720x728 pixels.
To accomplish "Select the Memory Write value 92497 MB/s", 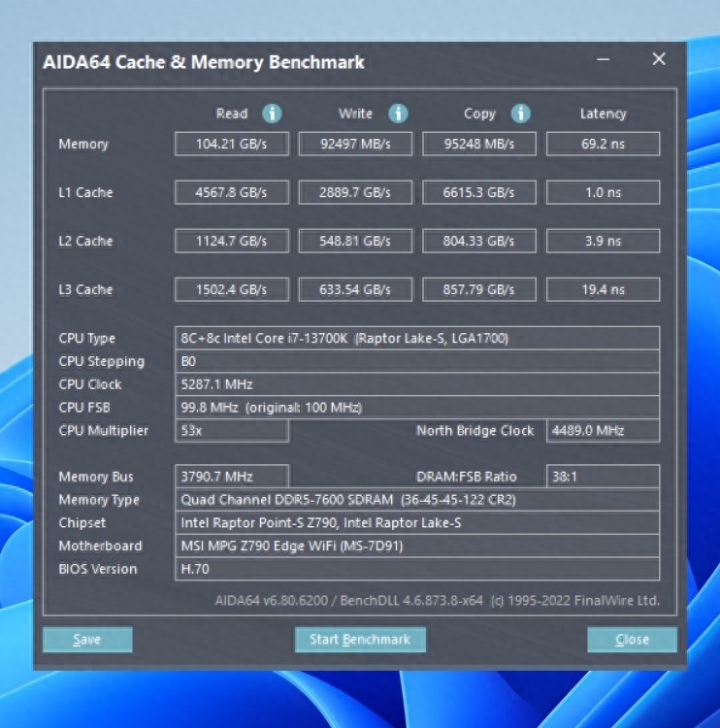I will (x=355, y=144).
